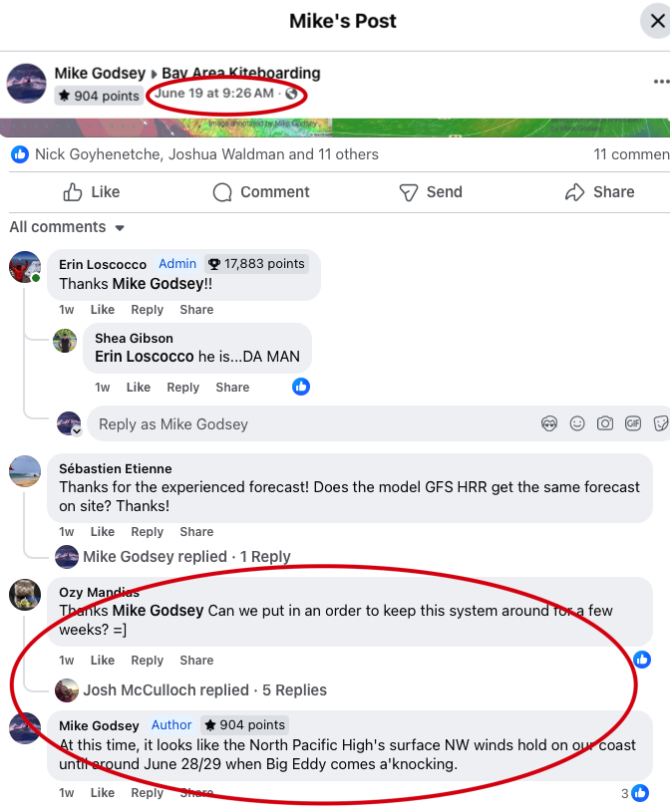View the like reaction on Shea Gibson's reply
Screen dimensions: 670x812
pyautogui.click(x=301, y=387)
